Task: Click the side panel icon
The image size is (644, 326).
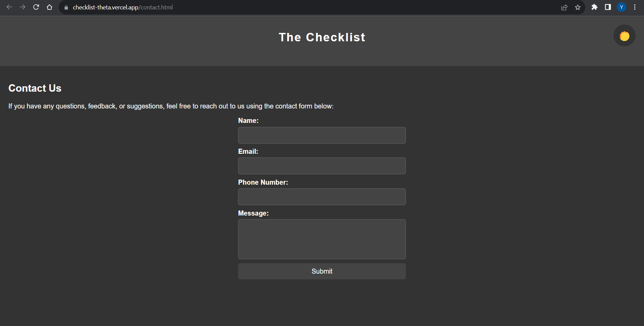Action: (x=608, y=7)
